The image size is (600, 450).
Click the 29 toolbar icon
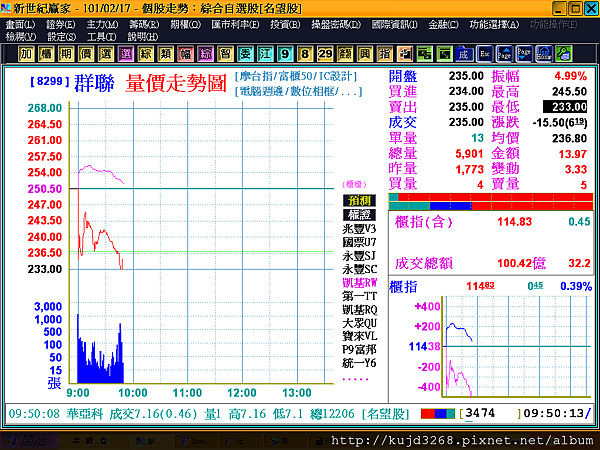coord(325,54)
